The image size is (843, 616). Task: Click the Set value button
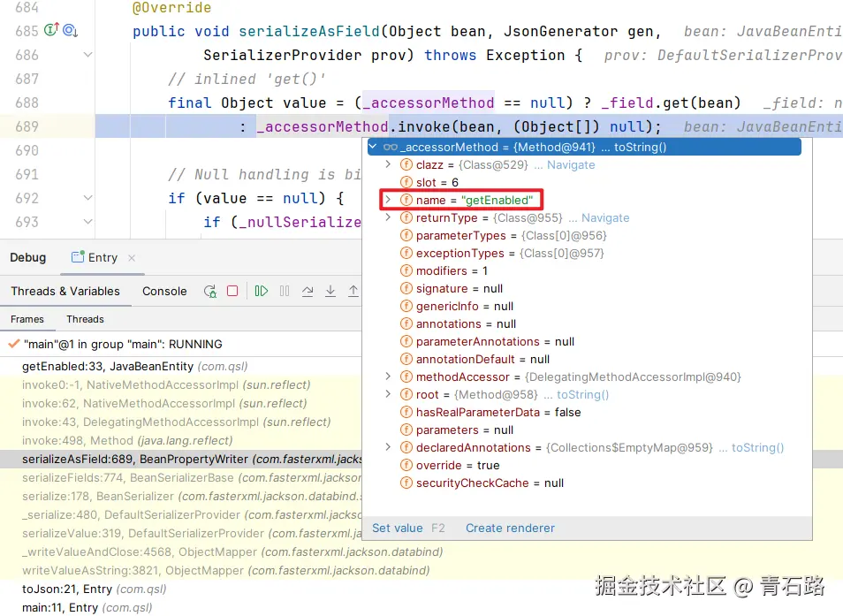398,528
